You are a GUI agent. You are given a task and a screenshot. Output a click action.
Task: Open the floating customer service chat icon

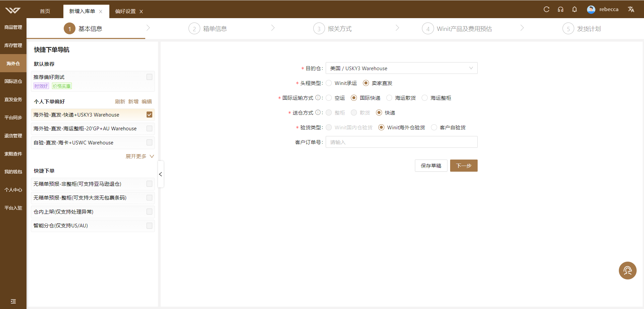tap(628, 270)
